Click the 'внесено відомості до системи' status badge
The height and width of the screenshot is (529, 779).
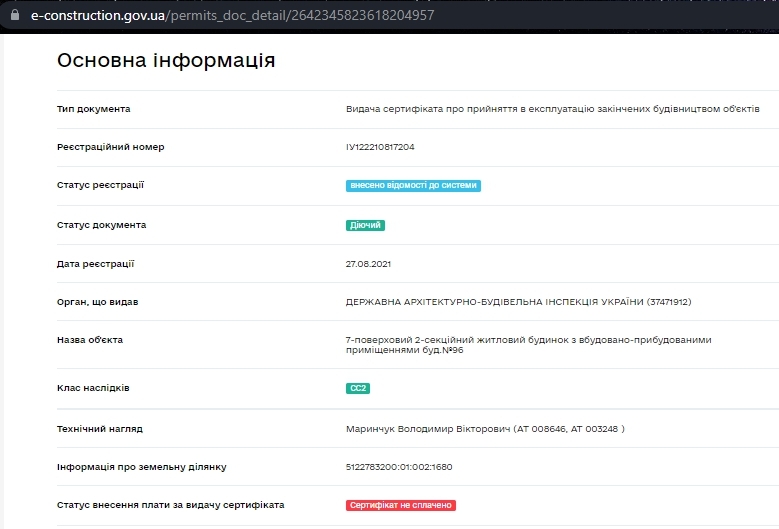pos(413,185)
